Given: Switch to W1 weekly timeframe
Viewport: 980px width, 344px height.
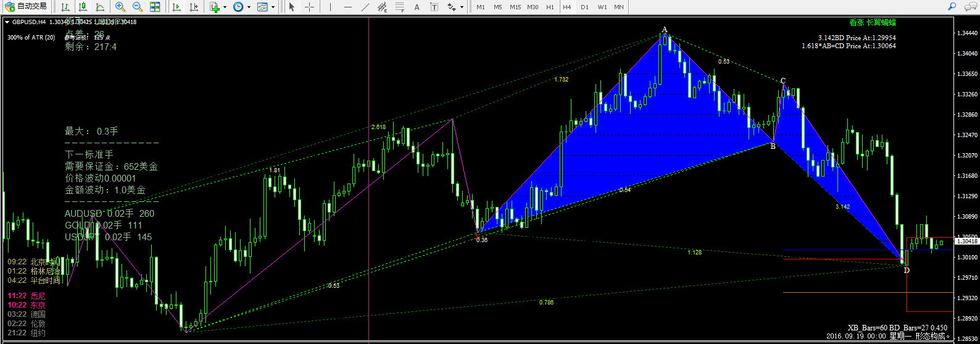Looking at the screenshot, I should click(x=602, y=7).
